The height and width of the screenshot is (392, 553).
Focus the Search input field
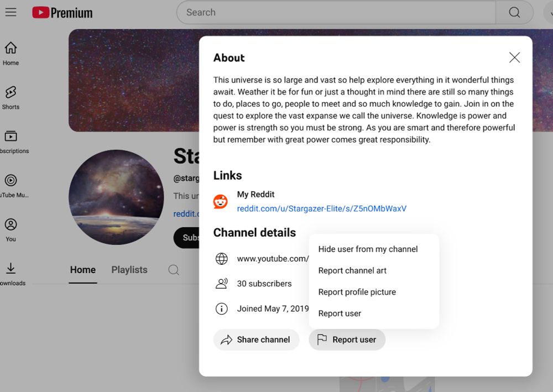[x=336, y=12]
